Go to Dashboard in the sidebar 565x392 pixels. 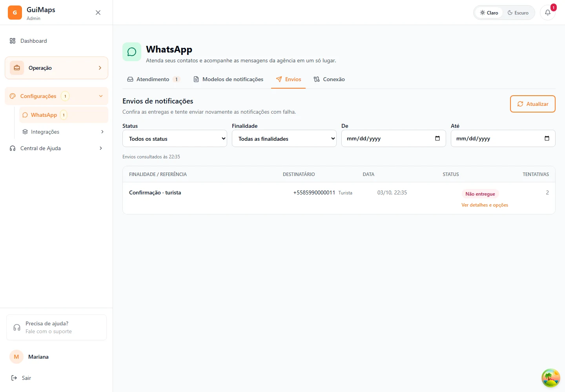coord(56,41)
